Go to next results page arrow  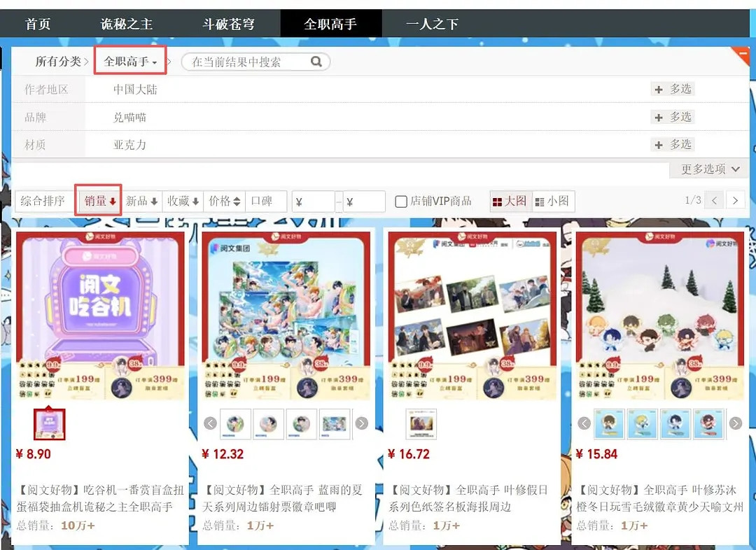coord(735,201)
